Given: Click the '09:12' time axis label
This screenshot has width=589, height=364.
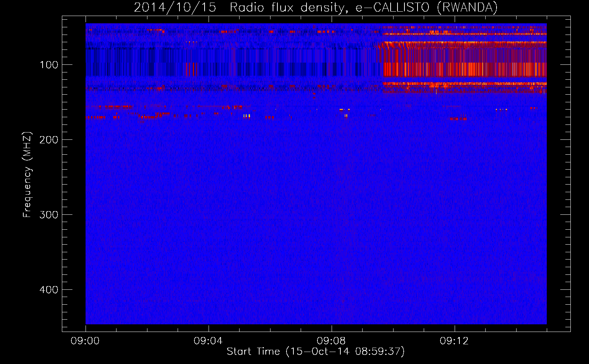Looking at the screenshot, I should coord(454,341).
